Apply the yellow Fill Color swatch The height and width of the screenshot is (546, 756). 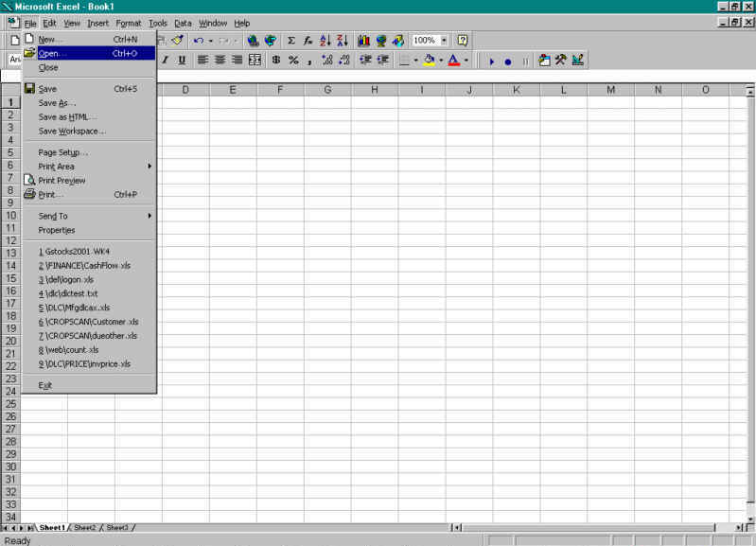[430, 61]
